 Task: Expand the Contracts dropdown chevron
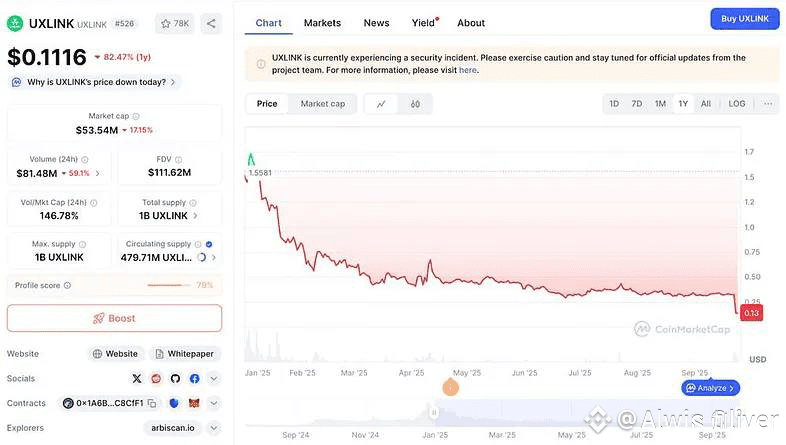214,403
